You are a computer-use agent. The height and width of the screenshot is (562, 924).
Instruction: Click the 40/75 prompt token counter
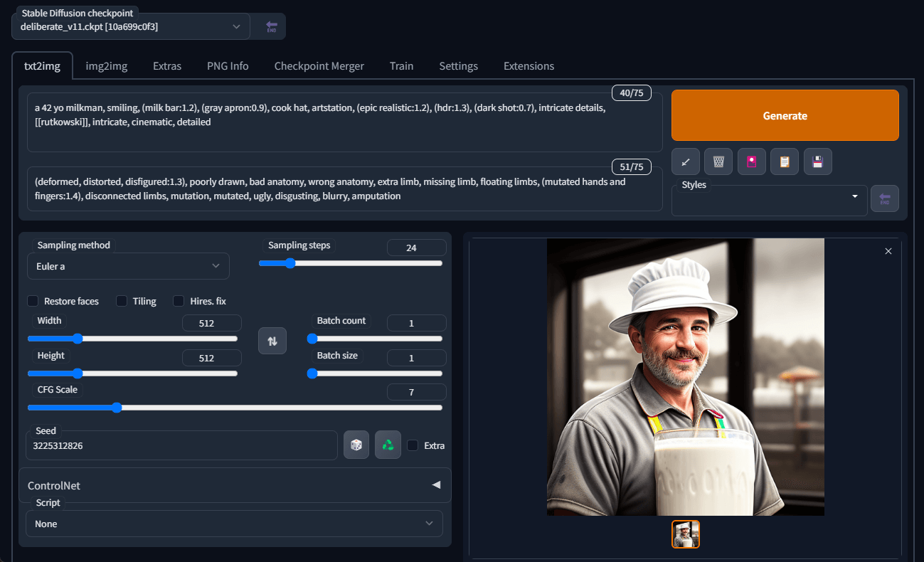point(632,93)
